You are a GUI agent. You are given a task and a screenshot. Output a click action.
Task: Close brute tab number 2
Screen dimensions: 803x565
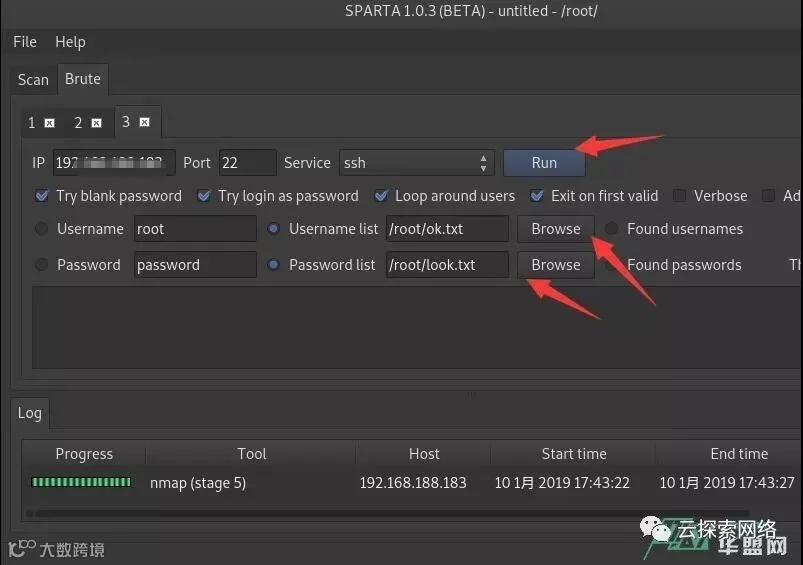[x=96, y=123]
